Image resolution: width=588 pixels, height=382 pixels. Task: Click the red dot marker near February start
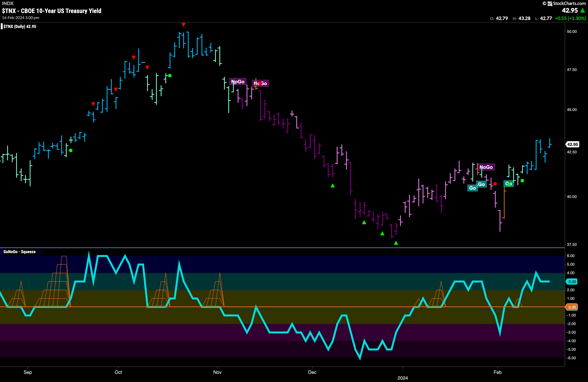click(495, 184)
